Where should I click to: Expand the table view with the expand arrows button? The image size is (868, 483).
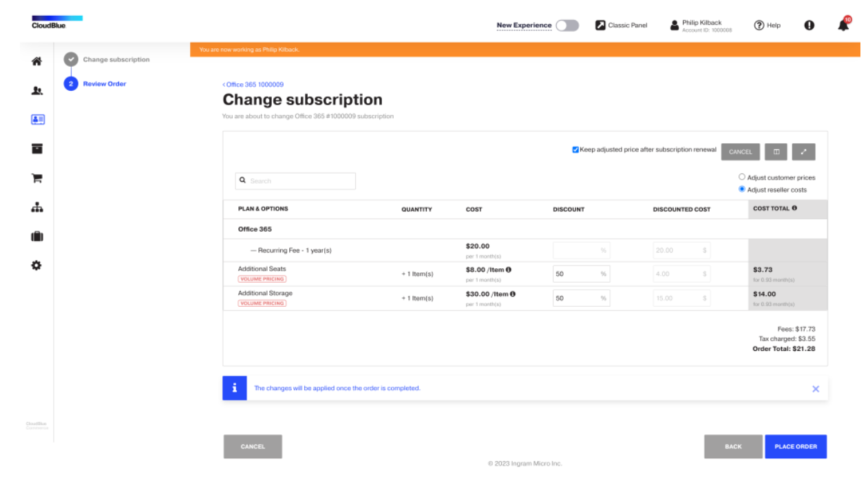[x=804, y=151]
